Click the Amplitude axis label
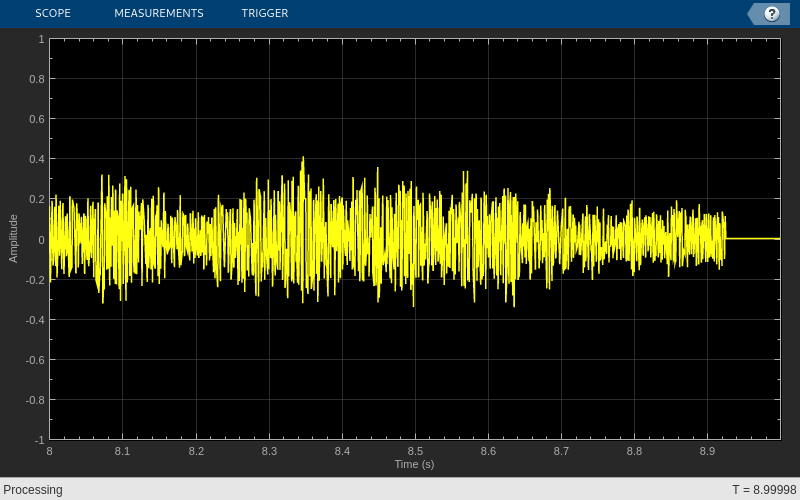 pyautogui.click(x=13, y=239)
